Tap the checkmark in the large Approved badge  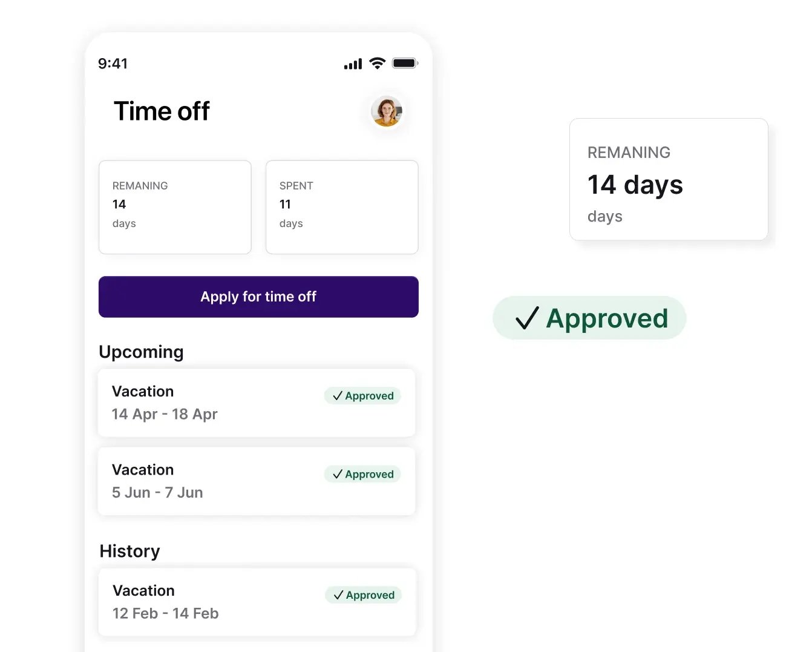[526, 318]
